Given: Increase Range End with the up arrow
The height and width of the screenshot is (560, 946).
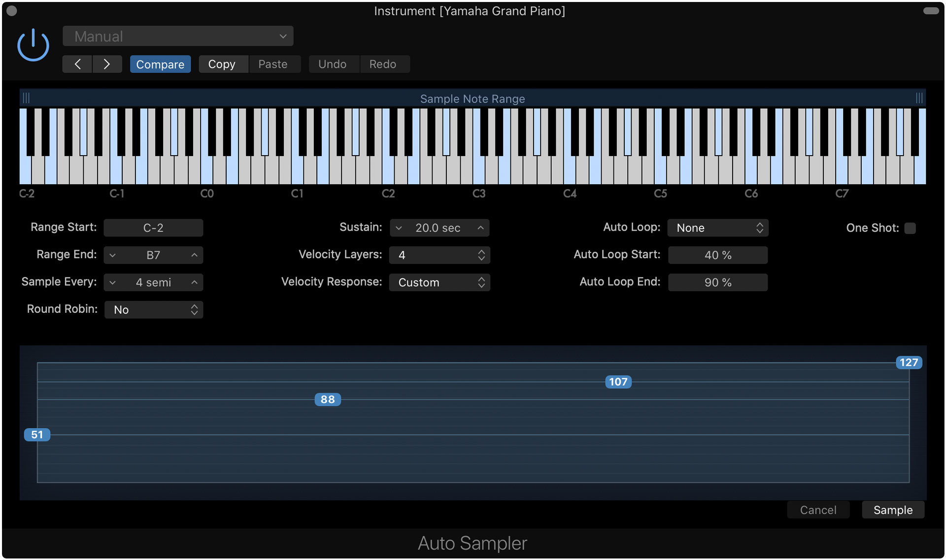Looking at the screenshot, I should [195, 255].
